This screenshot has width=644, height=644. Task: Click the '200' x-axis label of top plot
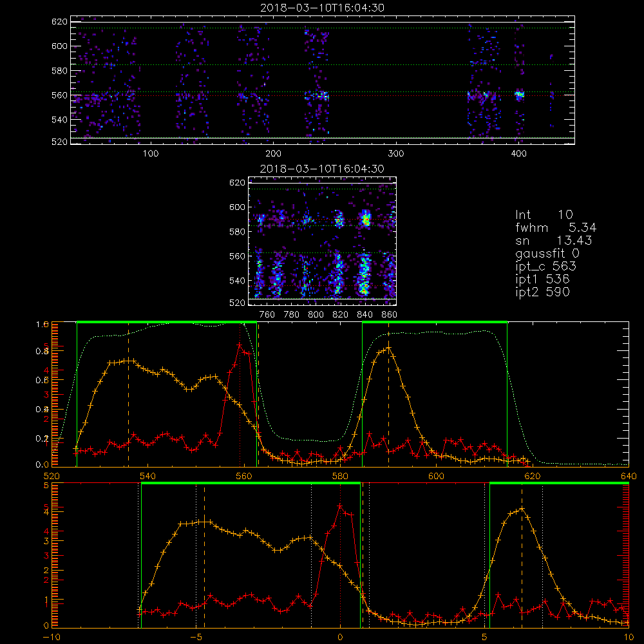(x=273, y=154)
